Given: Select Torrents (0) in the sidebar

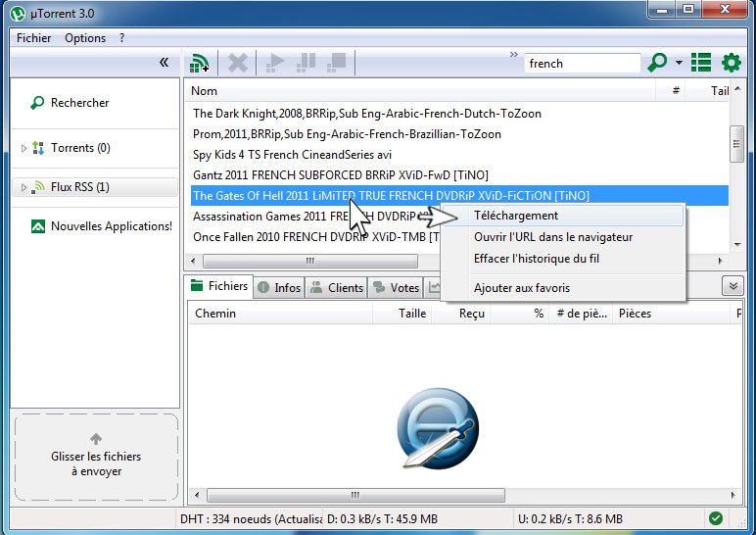Looking at the screenshot, I should (x=80, y=148).
